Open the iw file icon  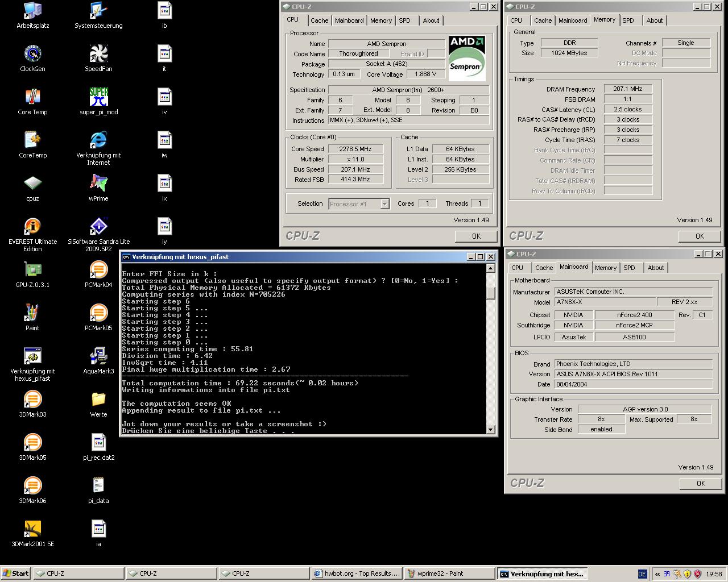click(x=164, y=144)
